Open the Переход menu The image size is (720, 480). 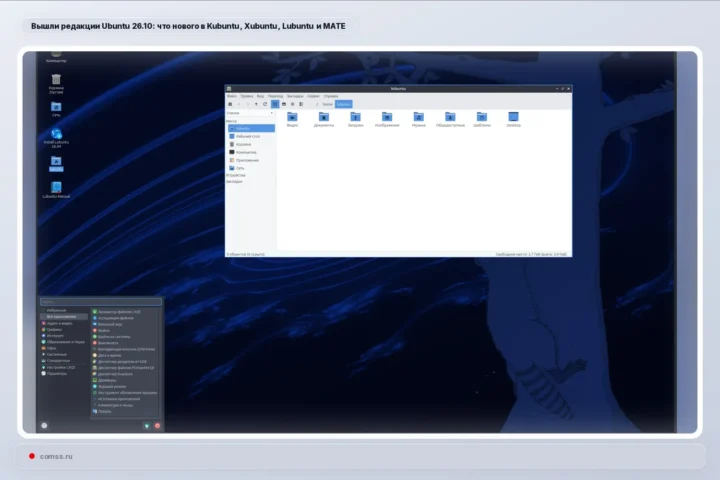[x=276, y=96]
